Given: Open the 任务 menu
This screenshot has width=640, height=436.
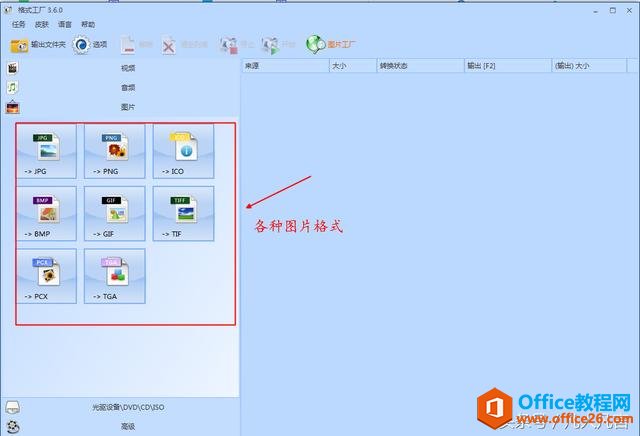Looking at the screenshot, I should (18, 24).
